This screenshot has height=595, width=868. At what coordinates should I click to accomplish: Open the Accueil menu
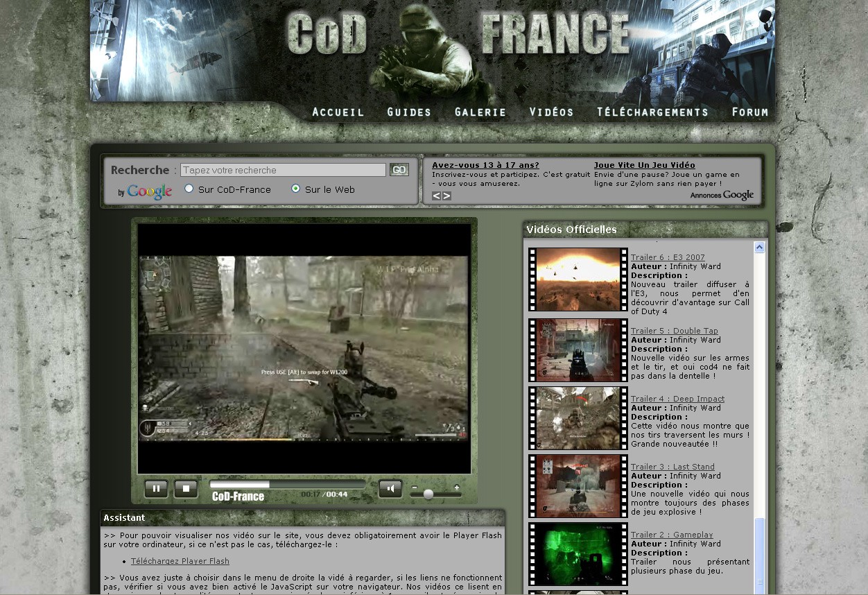click(x=338, y=112)
